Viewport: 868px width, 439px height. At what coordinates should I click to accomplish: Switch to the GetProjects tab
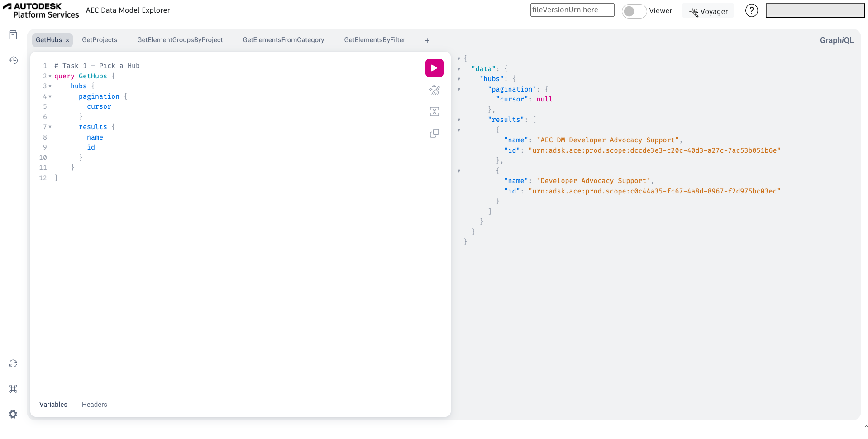(100, 40)
